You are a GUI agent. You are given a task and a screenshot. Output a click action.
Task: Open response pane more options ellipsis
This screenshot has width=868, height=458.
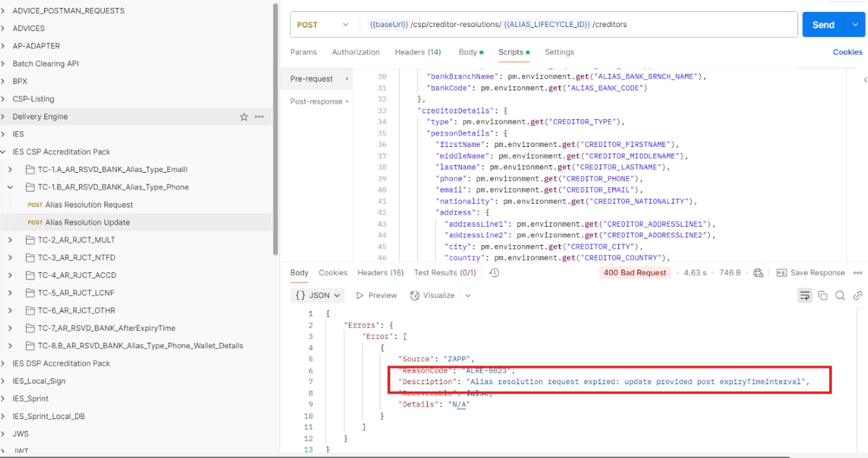(x=857, y=273)
